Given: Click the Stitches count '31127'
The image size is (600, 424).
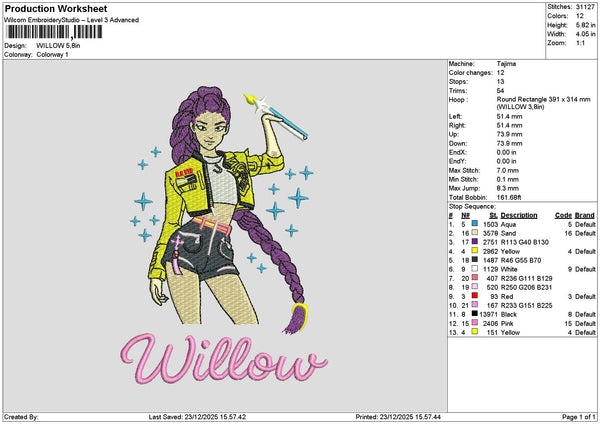Looking at the screenshot, I should 585,7.
